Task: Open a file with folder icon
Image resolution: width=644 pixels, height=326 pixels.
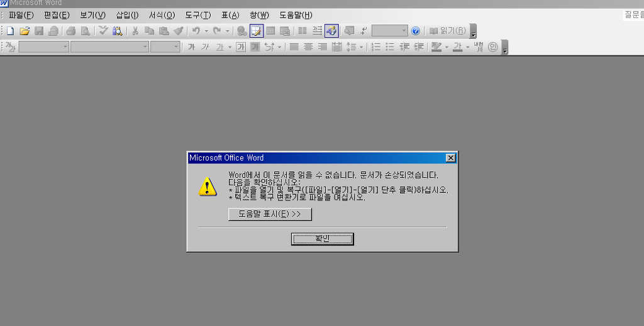Action: pyautogui.click(x=25, y=31)
